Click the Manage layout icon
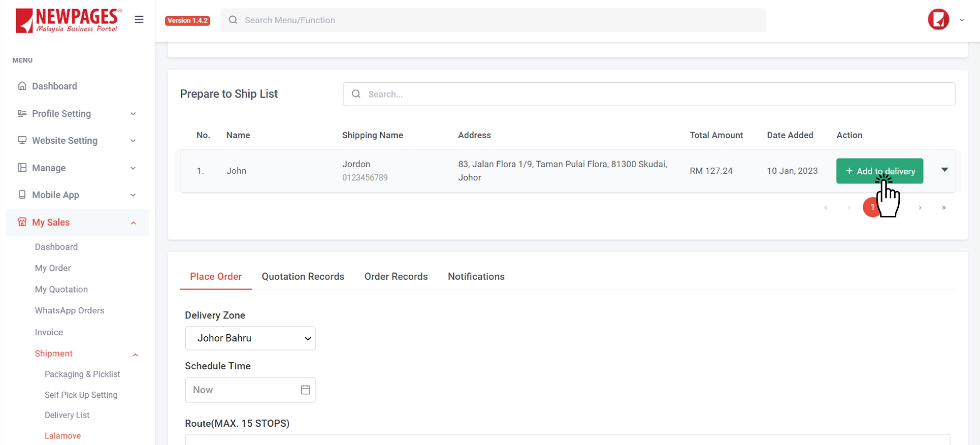 (22, 167)
